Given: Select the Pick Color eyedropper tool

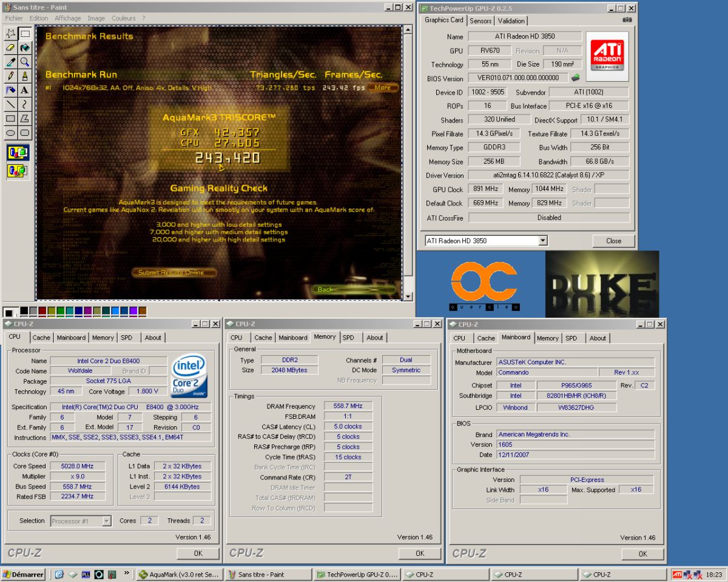Looking at the screenshot, I should tap(11, 62).
